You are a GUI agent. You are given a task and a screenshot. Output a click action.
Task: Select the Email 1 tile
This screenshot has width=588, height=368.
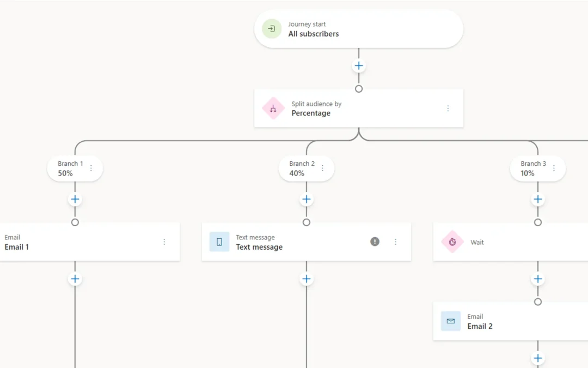[90, 242]
